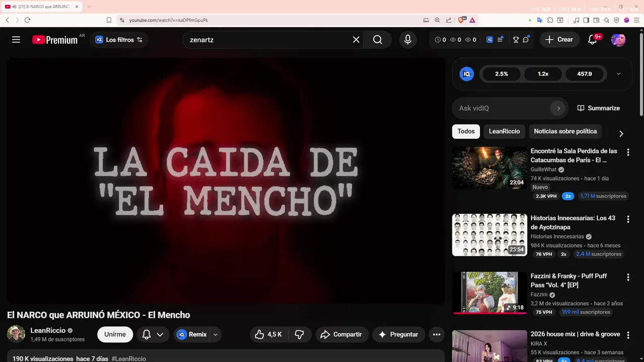Viewport: 644px width, 362px height.
Task: Open vidIQ Los filtros button
Action: pos(119,40)
